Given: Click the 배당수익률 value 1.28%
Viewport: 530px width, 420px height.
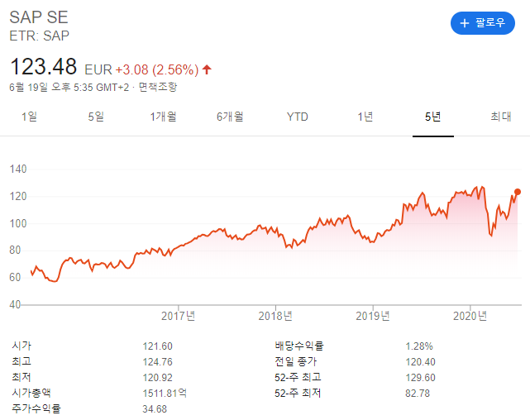Looking at the screenshot, I should coord(419,346).
